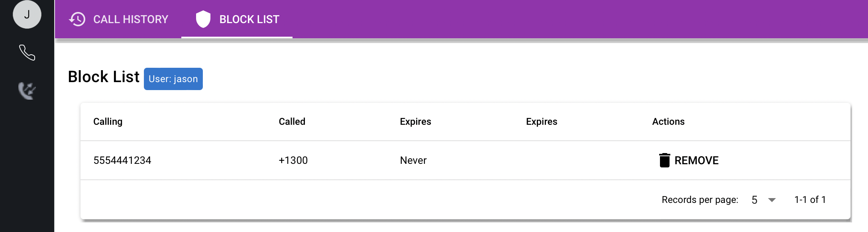Click the shield icon on the active tab underline

click(204, 18)
